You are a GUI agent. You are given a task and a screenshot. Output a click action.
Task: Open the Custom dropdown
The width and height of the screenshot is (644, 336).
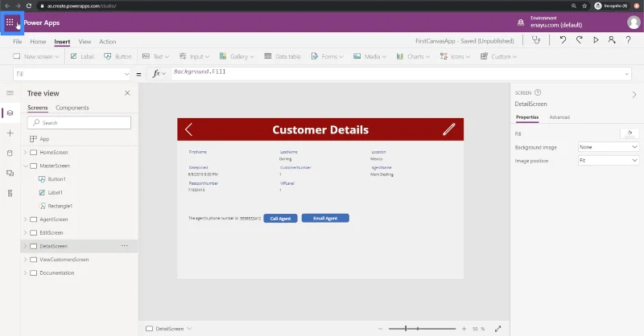tap(498, 56)
